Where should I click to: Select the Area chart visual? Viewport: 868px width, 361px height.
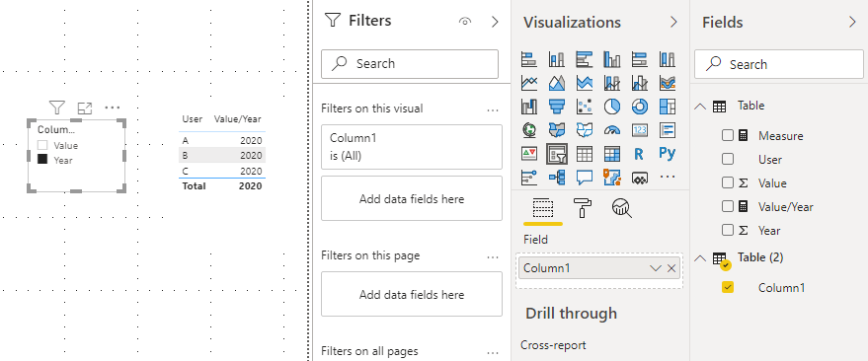click(x=557, y=83)
